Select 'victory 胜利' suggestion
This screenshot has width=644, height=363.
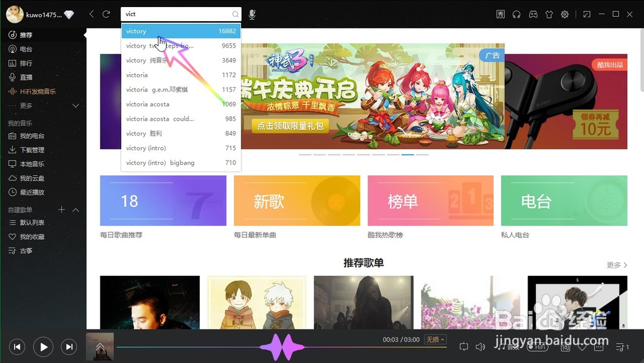click(x=181, y=133)
